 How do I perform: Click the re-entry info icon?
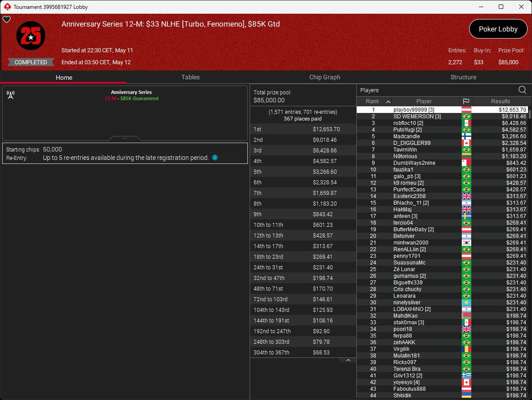pos(215,158)
